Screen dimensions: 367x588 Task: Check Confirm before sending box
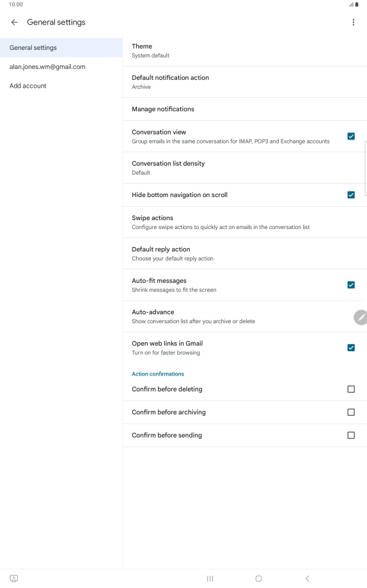tap(351, 435)
